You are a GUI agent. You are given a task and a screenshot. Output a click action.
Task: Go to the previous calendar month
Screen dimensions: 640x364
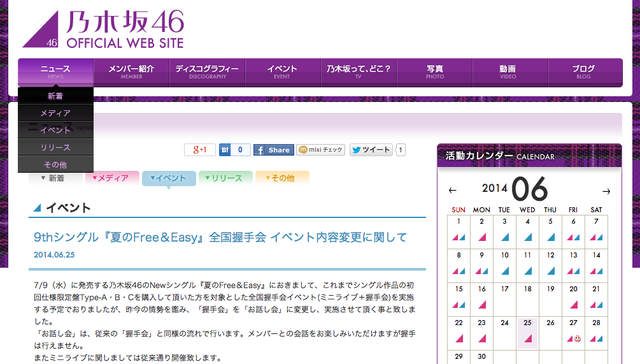click(x=452, y=191)
